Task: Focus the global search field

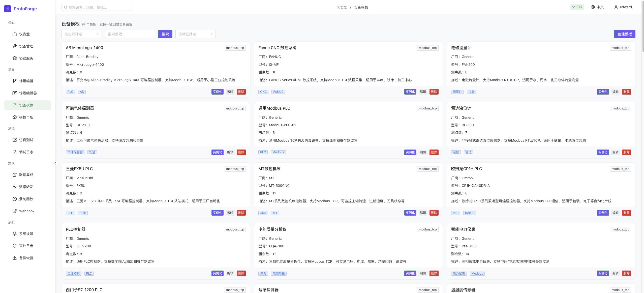Action: pos(97,7)
